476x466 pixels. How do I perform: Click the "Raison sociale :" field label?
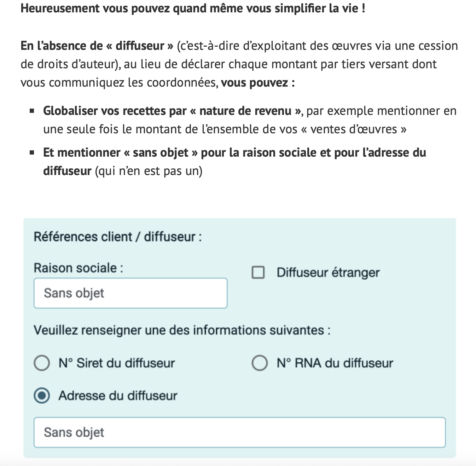(79, 268)
